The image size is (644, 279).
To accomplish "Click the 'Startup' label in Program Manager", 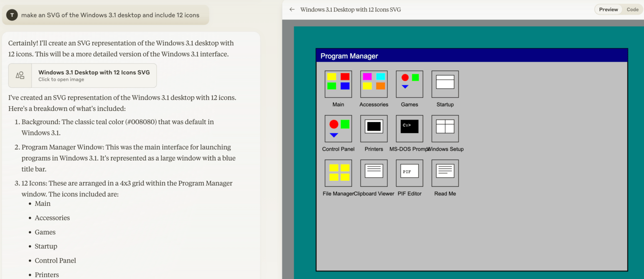I will (x=445, y=105).
